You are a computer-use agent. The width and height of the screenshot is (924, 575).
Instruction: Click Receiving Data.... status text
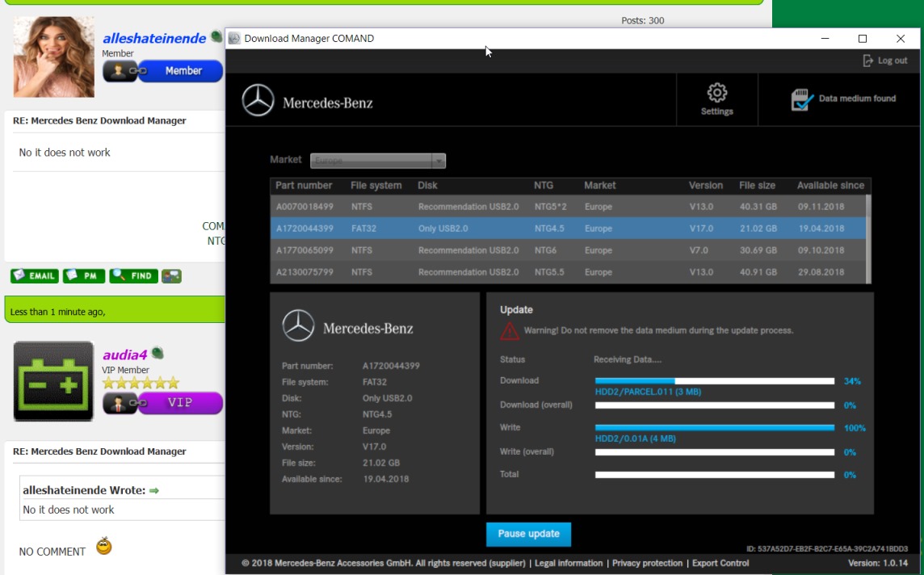coord(627,359)
